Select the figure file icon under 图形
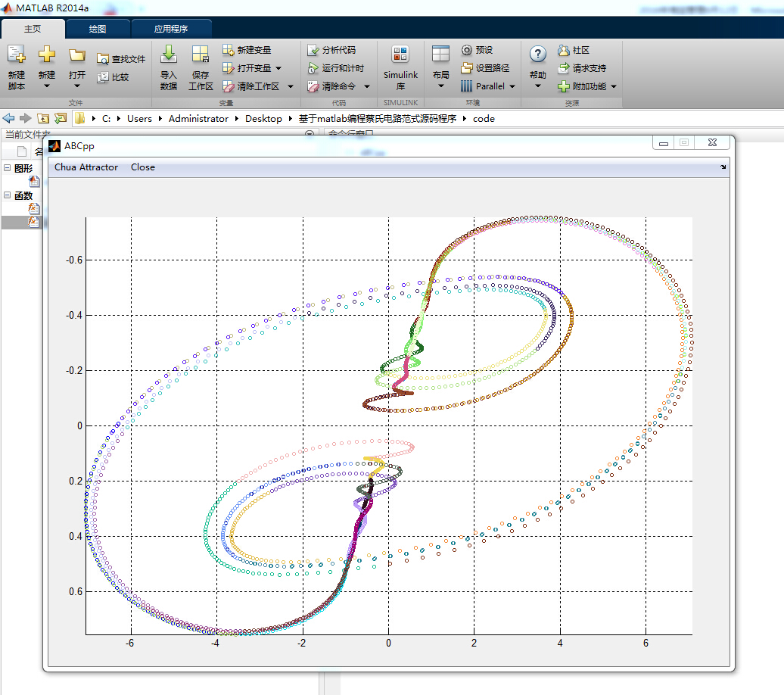Image resolution: width=784 pixels, height=695 pixels. pyautogui.click(x=34, y=181)
